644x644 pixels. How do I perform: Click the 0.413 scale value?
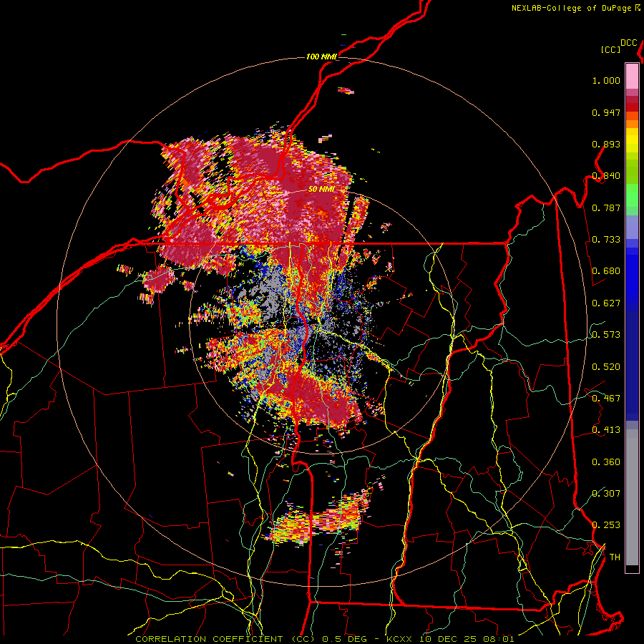click(x=606, y=430)
